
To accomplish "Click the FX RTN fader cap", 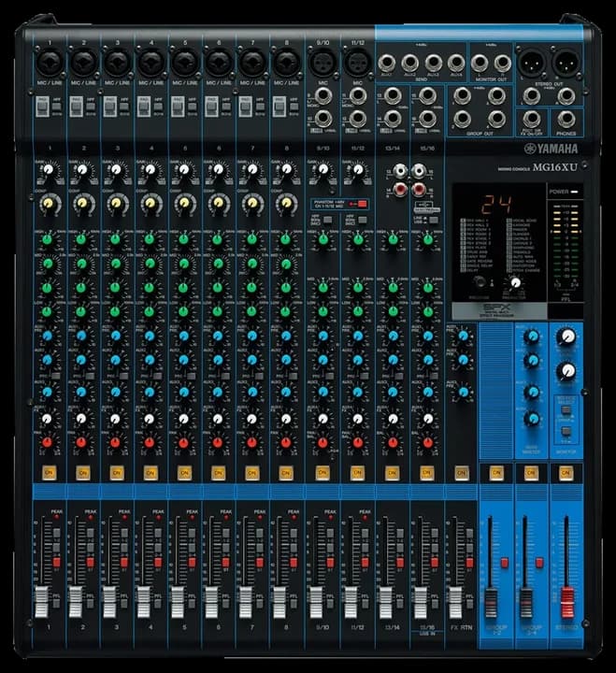I will (454, 602).
